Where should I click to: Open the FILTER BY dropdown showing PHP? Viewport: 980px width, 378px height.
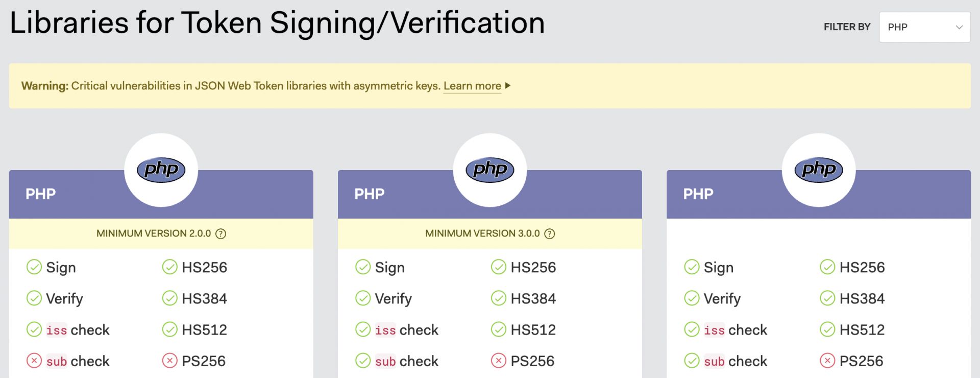(924, 27)
